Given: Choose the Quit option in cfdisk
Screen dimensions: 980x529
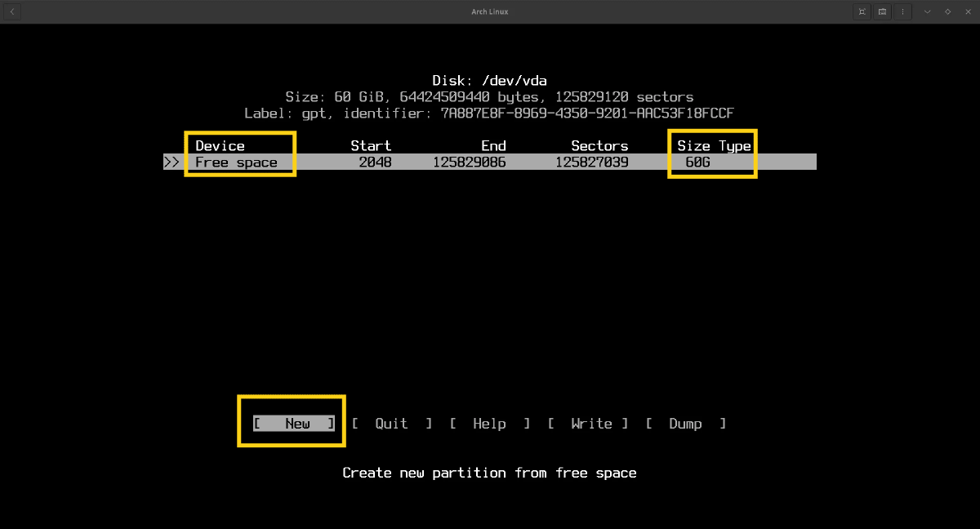Looking at the screenshot, I should point(391,424).
